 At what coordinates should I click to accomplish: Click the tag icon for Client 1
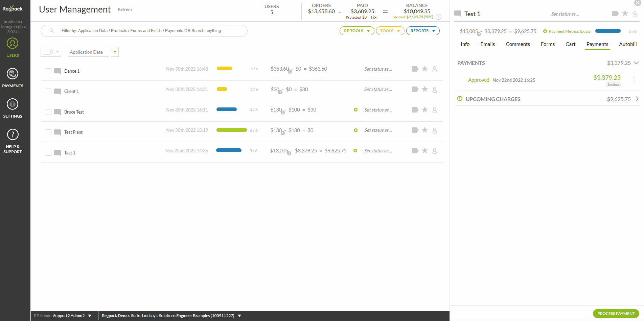415,89
